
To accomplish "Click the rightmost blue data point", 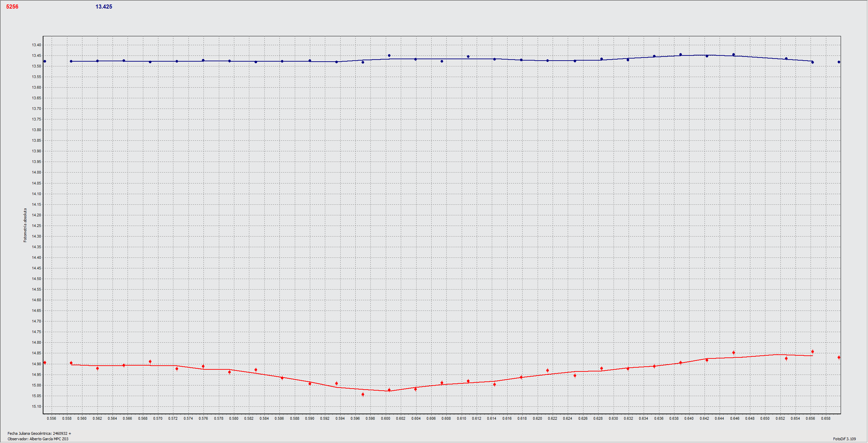I will [x=839, y=62].
